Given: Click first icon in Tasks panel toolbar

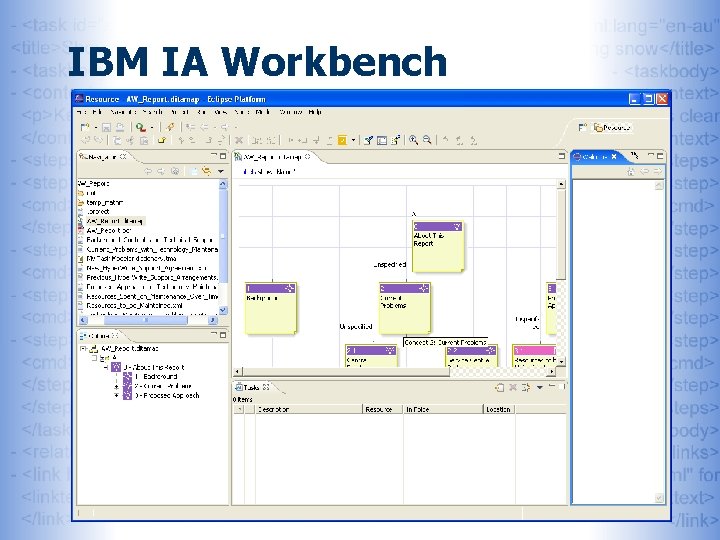Looking at the screenshot, I should (x=500, y=388).
